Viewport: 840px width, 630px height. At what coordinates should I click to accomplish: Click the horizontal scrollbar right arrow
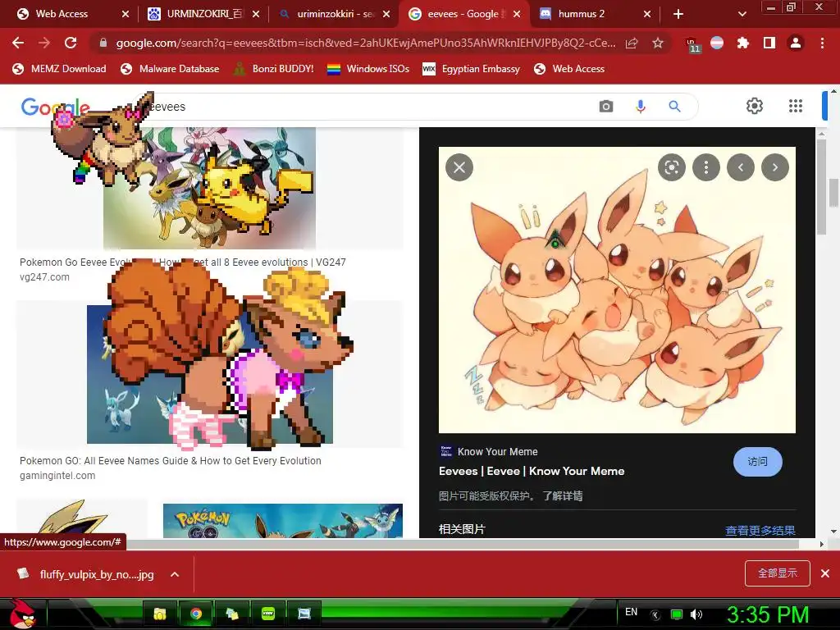[821, 545]
